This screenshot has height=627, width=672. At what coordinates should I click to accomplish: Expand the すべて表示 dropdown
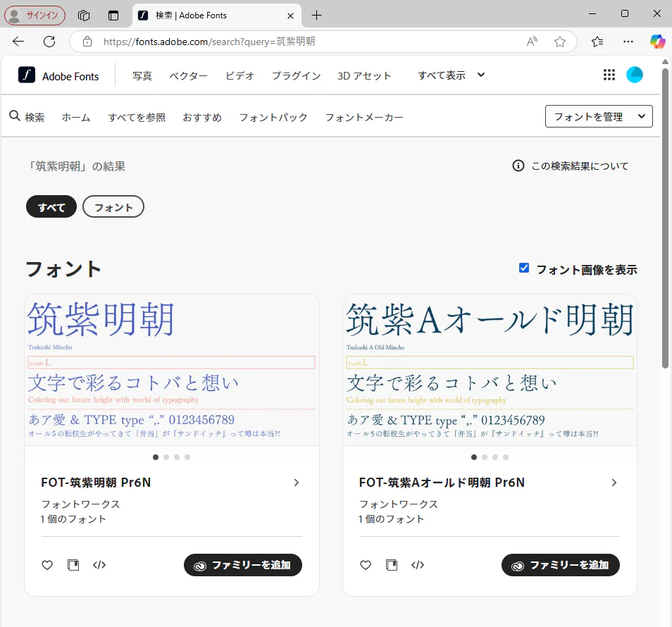(x=452, y=75)
